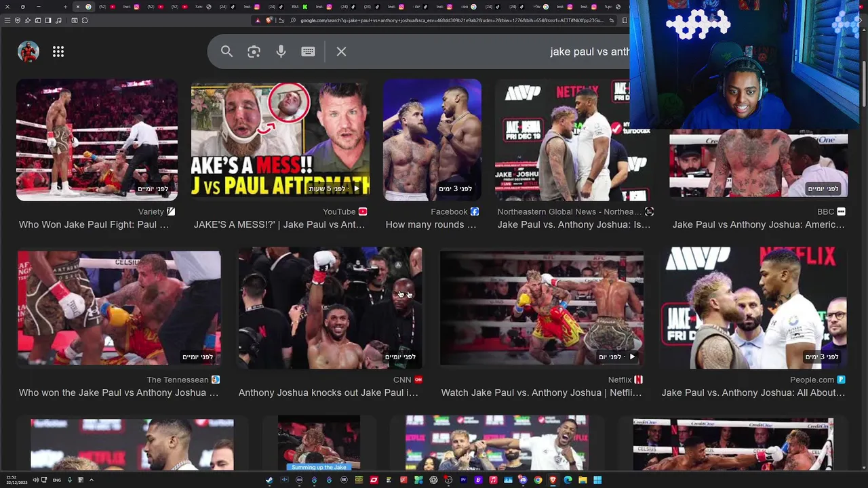Screen dimensions: 868x488
Task: Click the YouTube source label
Action: coord(339,211)
